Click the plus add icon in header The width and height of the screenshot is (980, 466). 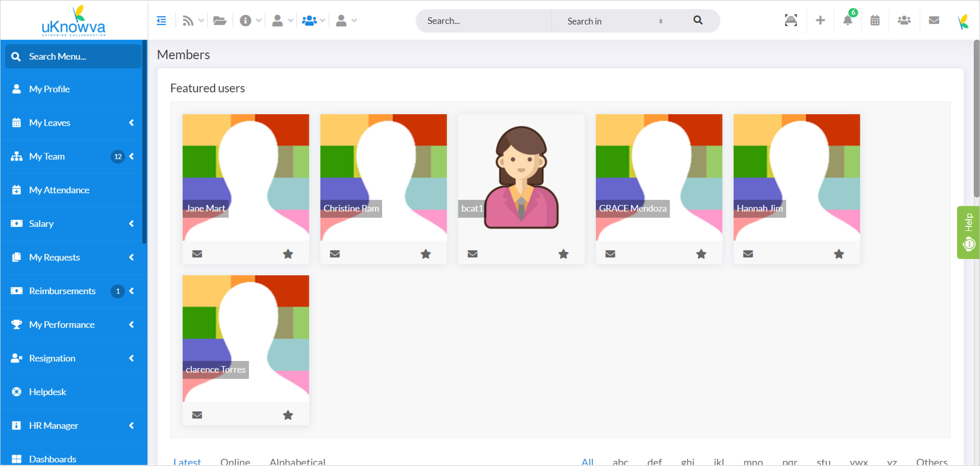tap(820, 21)
